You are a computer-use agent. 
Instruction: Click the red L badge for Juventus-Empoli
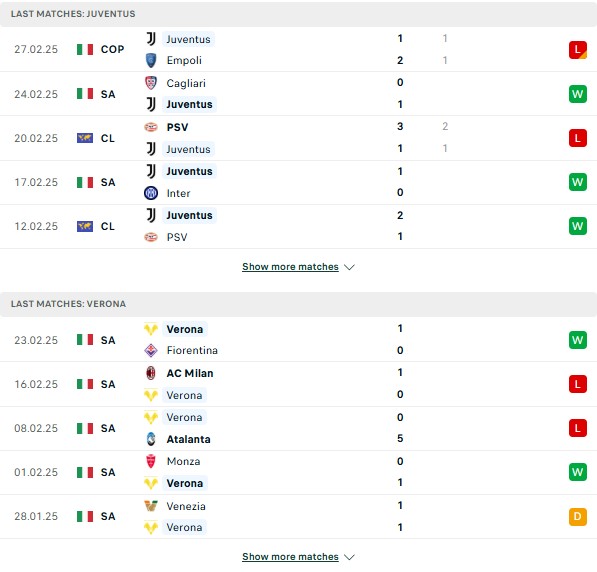pyautogui.click(x=578, y=50)
